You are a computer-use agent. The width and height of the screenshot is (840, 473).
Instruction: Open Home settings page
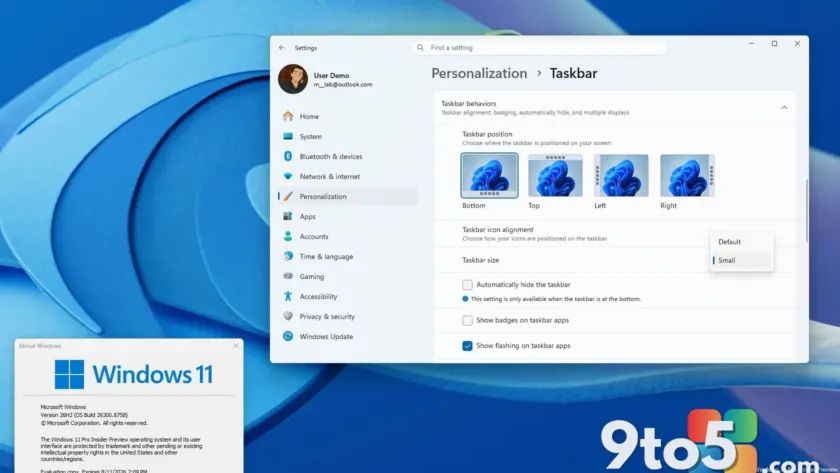348,116
